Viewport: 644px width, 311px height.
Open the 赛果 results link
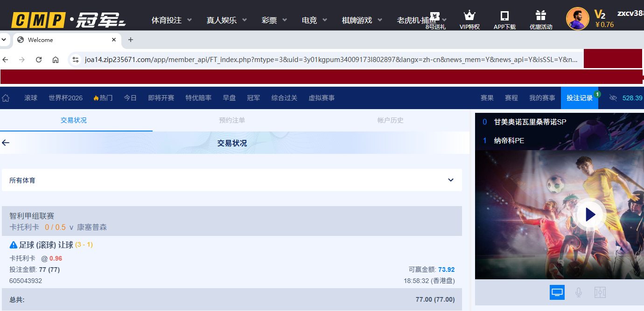[487, 98]
